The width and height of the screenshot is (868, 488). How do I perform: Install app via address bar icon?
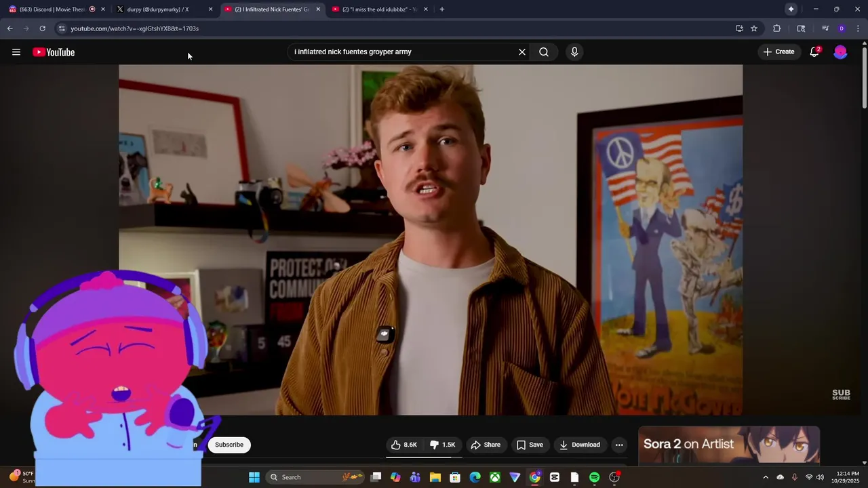(739, 28)
